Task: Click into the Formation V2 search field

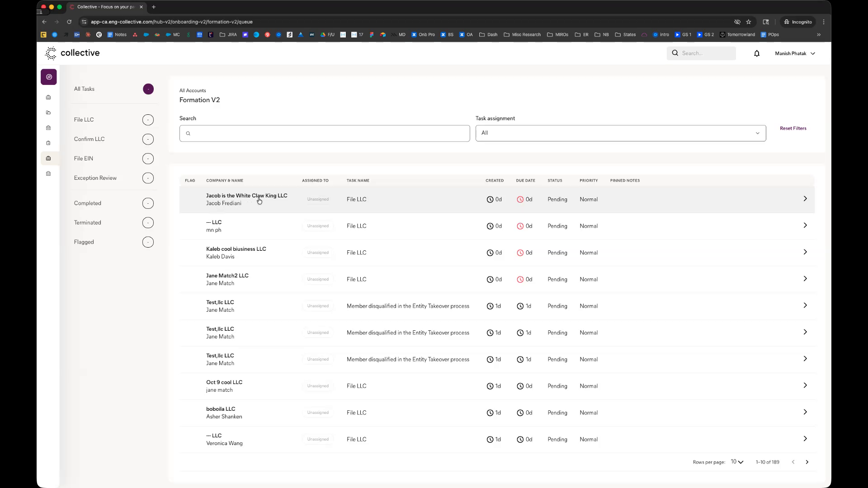Action: point(325,134)
